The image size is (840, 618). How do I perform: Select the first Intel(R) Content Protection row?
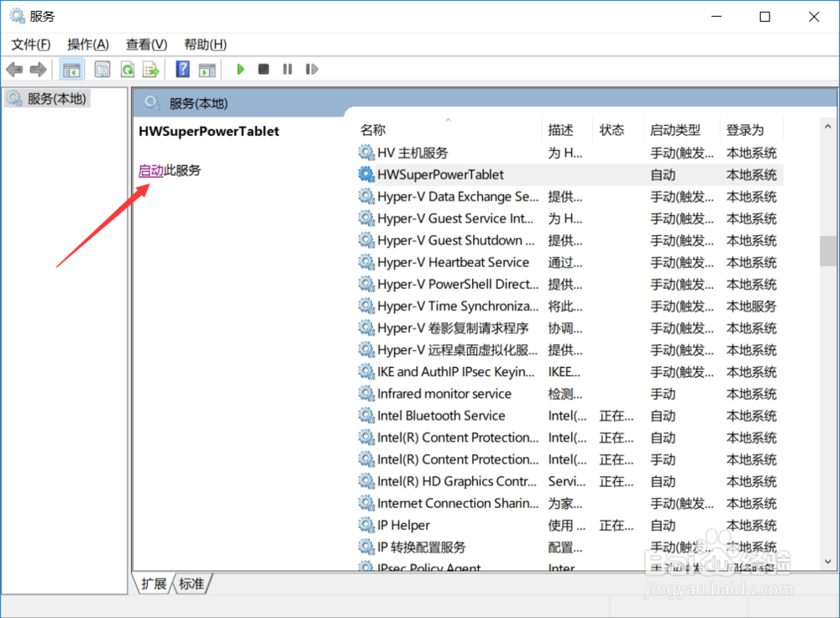[570, 437]
